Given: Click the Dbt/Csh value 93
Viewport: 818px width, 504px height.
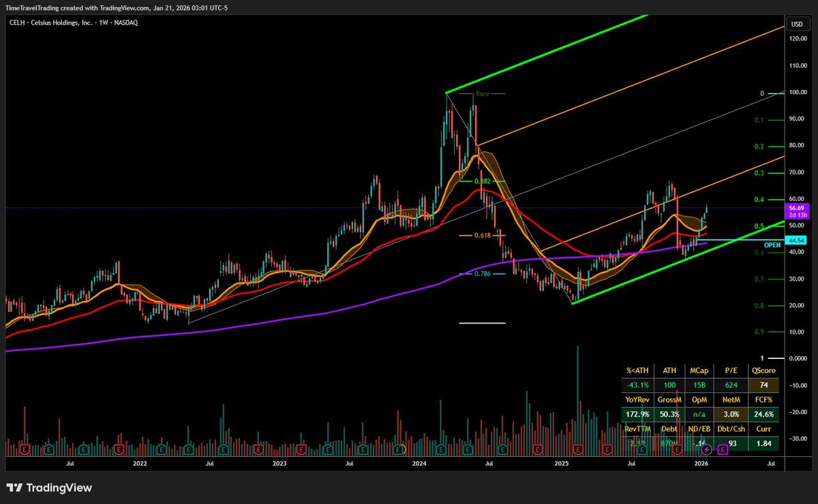Looking at the screenshot, I should pyautogui.click(x=731, y=443).
